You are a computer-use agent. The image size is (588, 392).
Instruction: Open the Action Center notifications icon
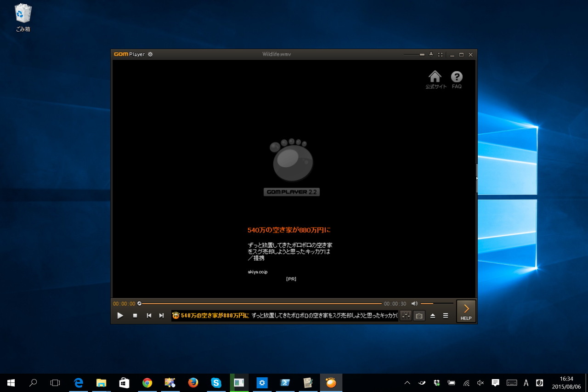495,383
